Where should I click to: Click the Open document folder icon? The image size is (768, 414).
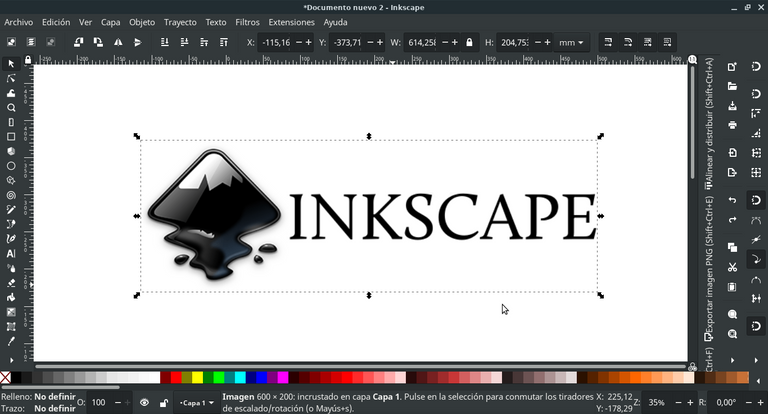click(732, 86)
